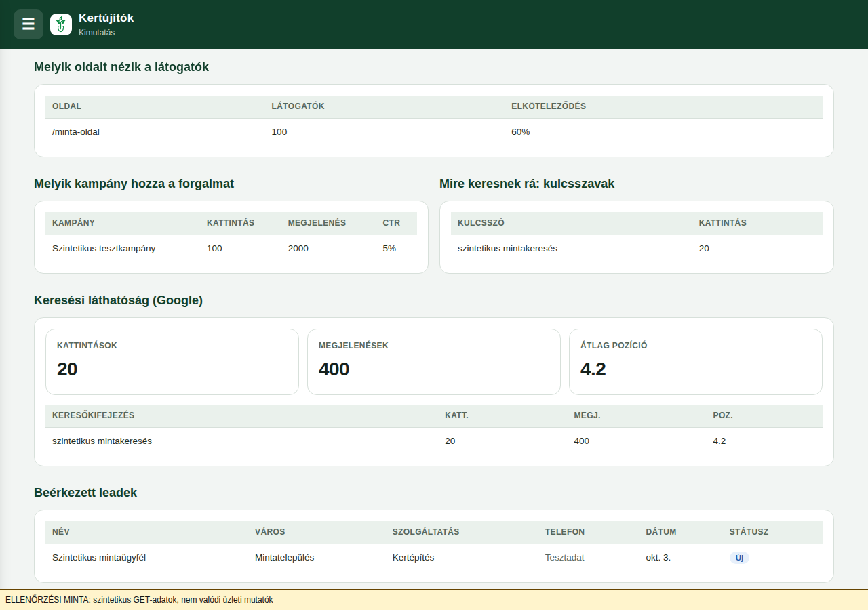868x610 pixels.
Task: Select the heading "Keresési láthatóság (Google)"
Action: click(119, 300)
